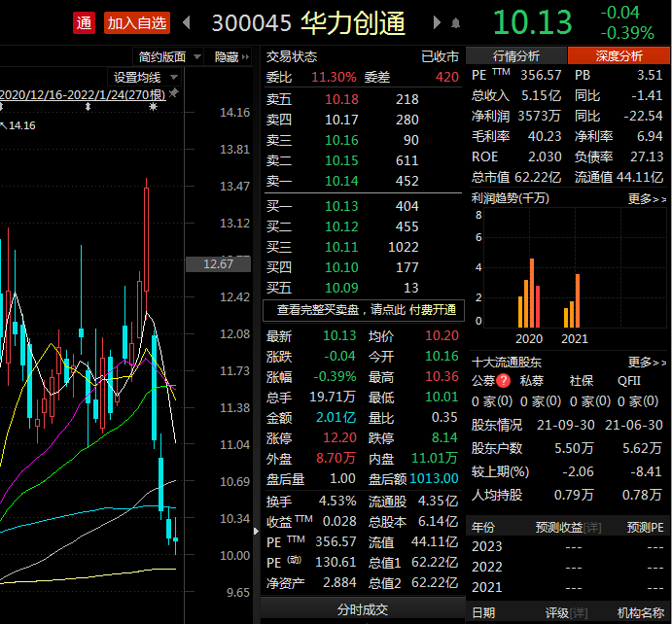Click 盘后额 value 1013.00
This screenshot has height=624, width=672.
434,478
